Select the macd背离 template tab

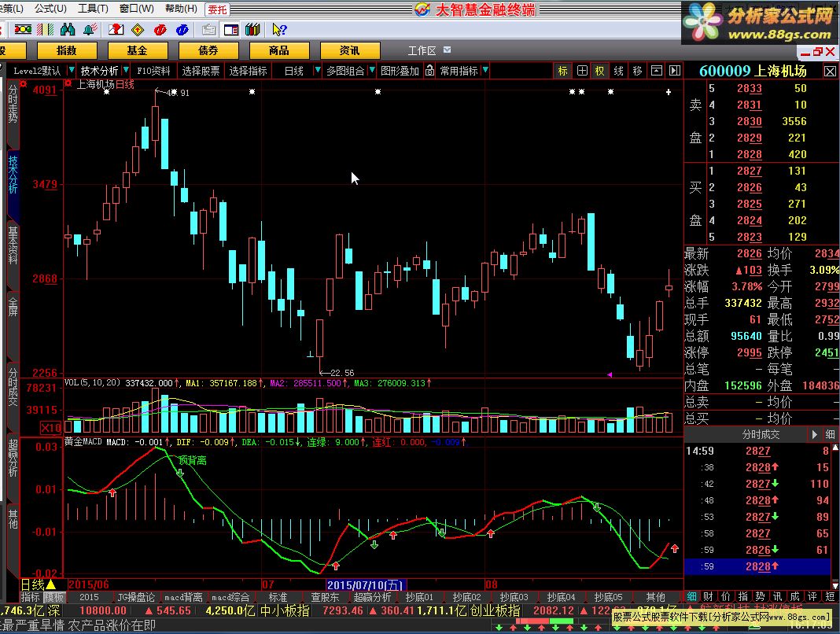coord(183,597)
